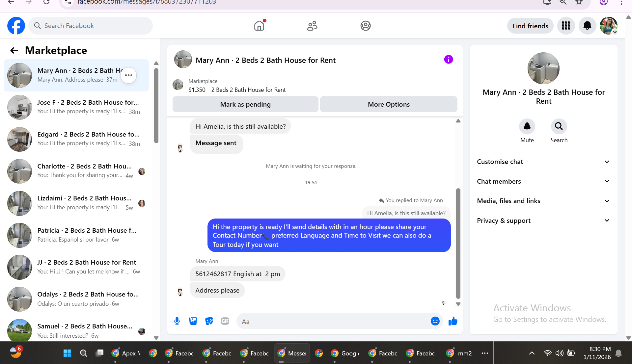Show more taskbar apps via overflow dots
The width and height of the screenshot is (632, 364).
484,353
